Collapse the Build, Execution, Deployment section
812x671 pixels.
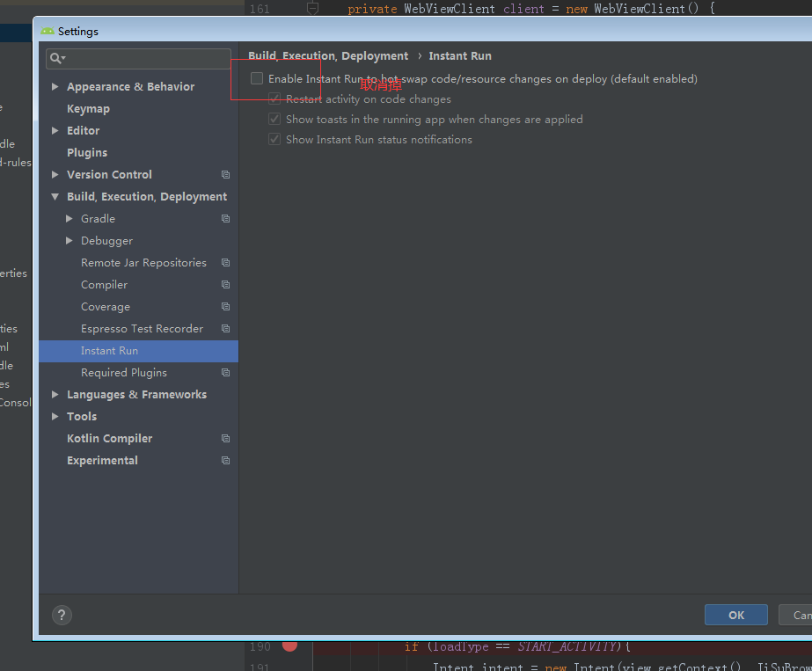coord(55,196)
